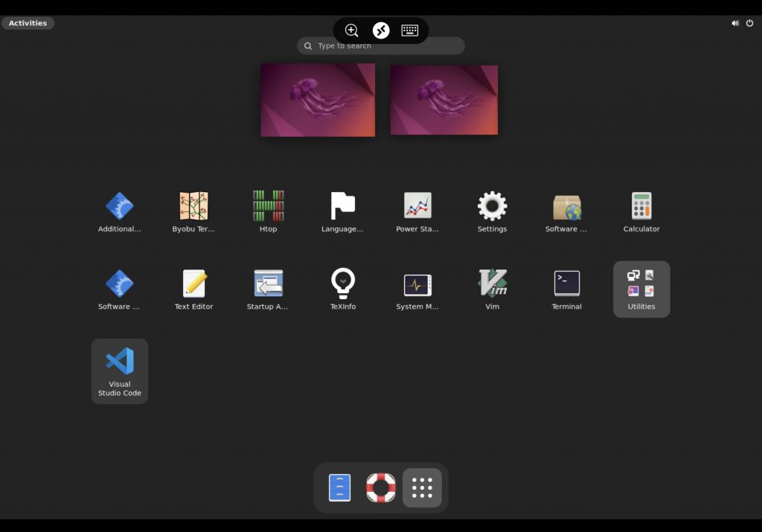Launch Byobu Terminal from the app grid
Screen dimensions: 762x532
click(x=193, y=206)
